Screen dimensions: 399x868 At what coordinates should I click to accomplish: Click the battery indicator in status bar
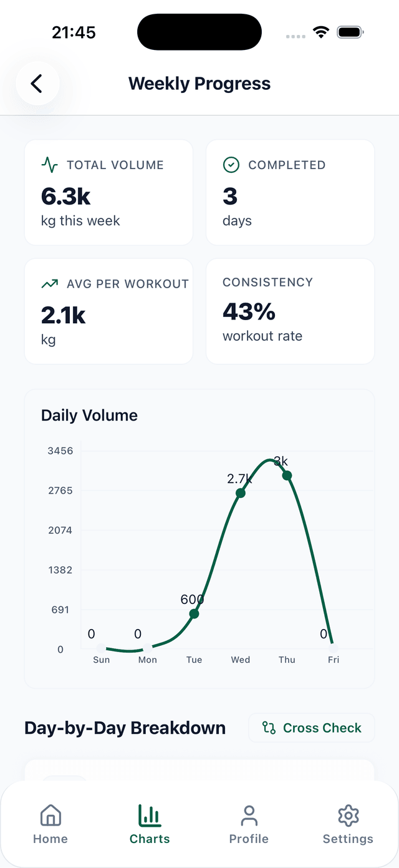pos(350,31)
